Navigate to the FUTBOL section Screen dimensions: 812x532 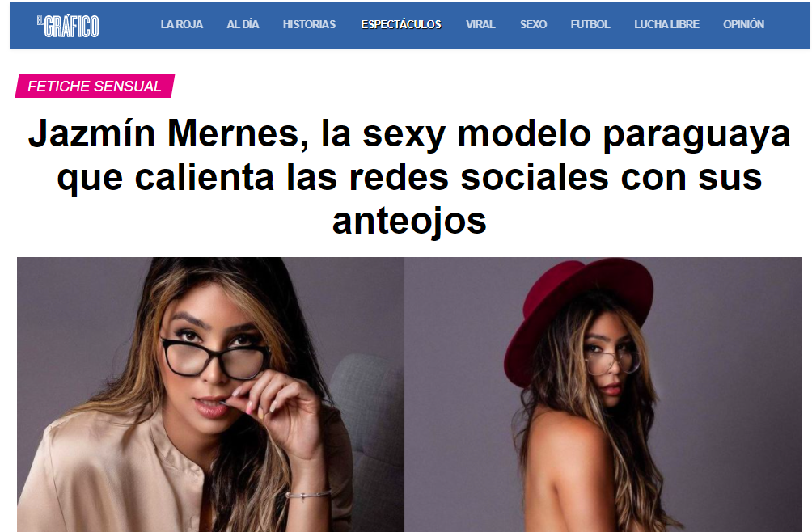pos(590,24)
